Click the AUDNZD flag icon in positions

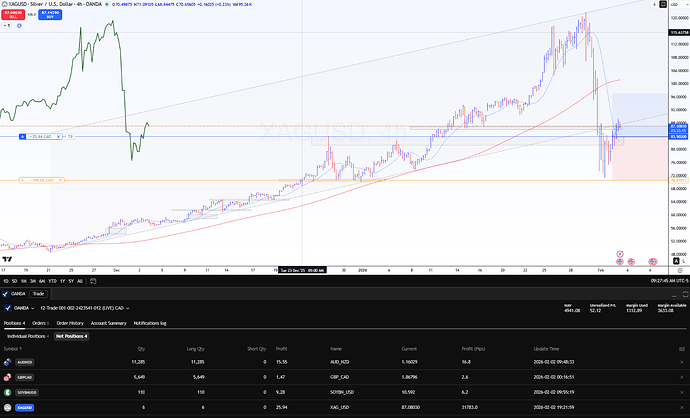7,362
